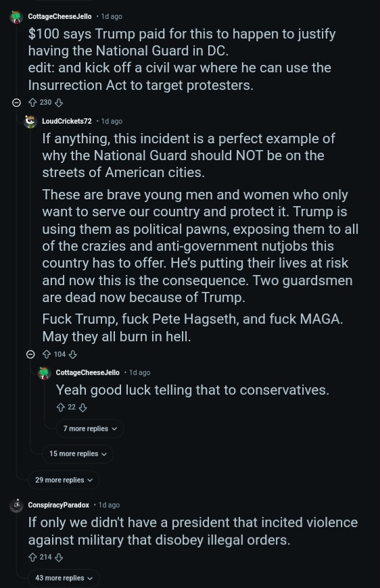Image resolution: width=380 pixels, height=588 pixels.
Task: Click ConspiracyParadox's avatar image
Action: tap(16, 505)
